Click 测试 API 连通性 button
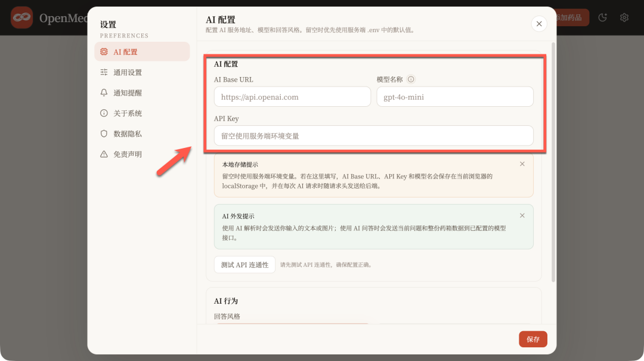Image resolution: width=644 pixels, height=361 pixels. click(245, 265)
